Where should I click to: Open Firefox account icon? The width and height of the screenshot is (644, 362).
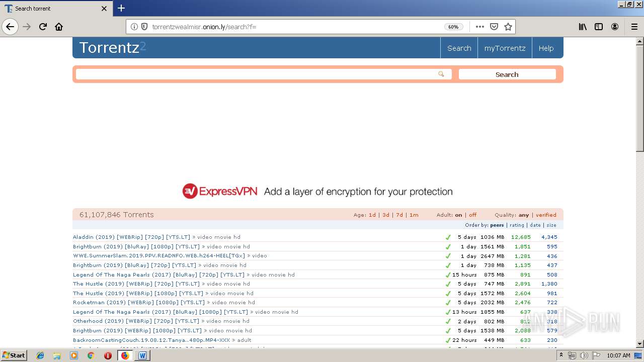coord(615,27)
